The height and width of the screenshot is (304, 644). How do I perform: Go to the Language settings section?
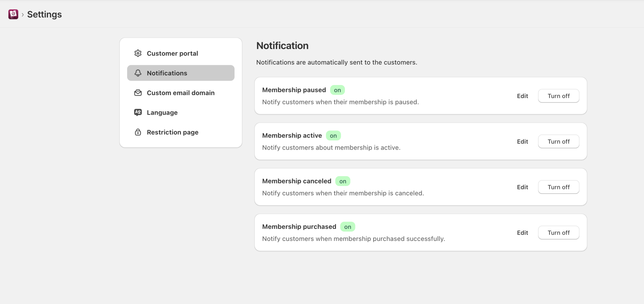(x=162, y=112)
